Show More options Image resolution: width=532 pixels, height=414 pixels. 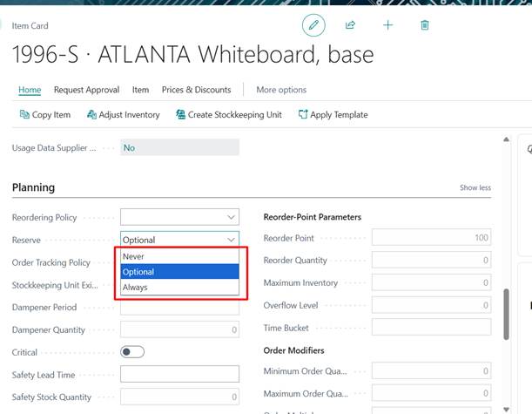pos(281,90)
